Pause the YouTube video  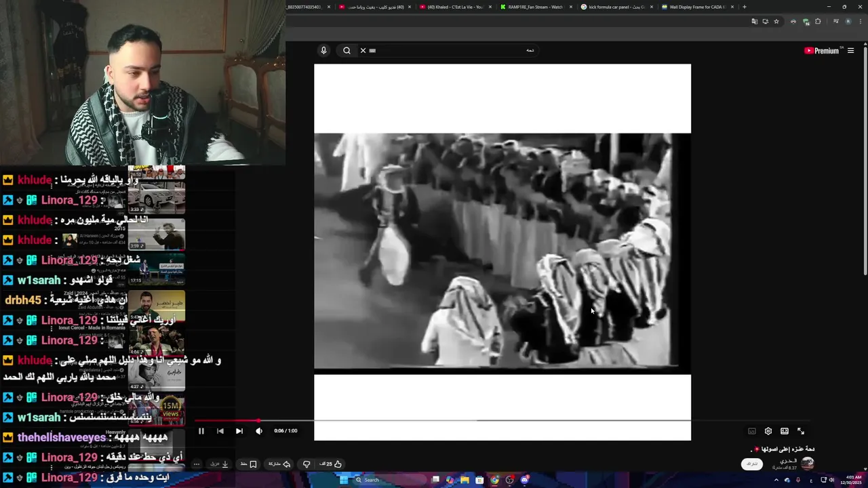201,431
